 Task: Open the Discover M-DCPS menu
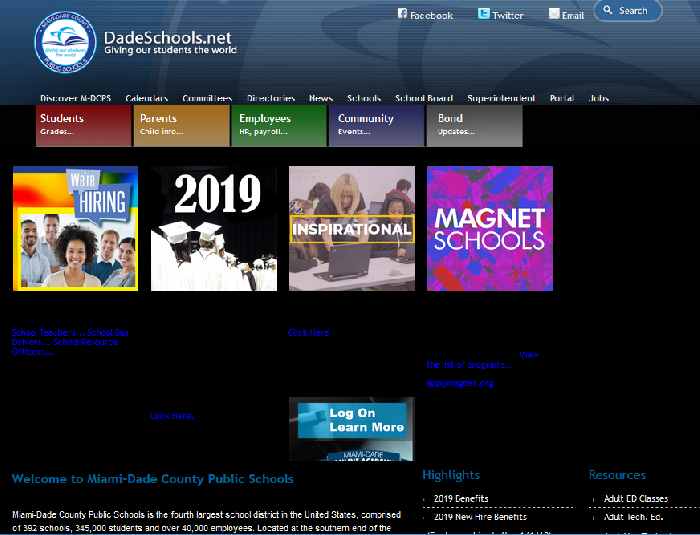(75, 98)
